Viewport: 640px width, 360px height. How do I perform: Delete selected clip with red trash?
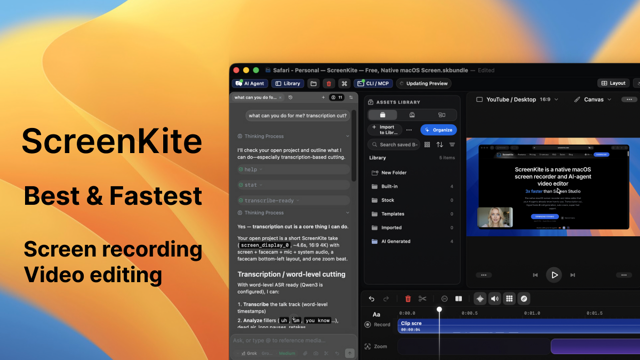click(x=408, y=299)
